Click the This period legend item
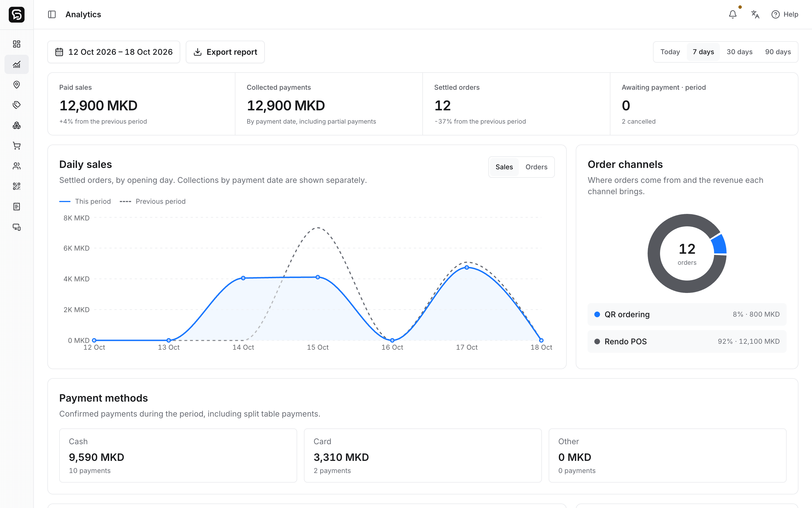The height and width of the screenshot is (508, 812). [x=85, y=201]
